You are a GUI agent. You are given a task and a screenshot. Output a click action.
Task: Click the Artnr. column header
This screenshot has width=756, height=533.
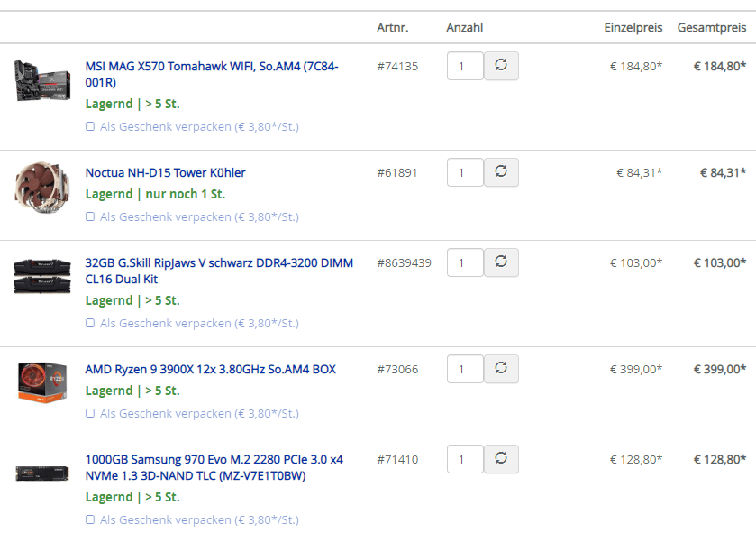point(393,27)
